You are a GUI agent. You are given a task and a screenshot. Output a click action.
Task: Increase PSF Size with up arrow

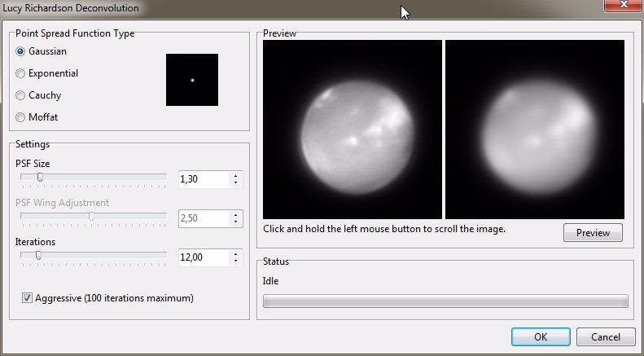(x=236, y=175)
